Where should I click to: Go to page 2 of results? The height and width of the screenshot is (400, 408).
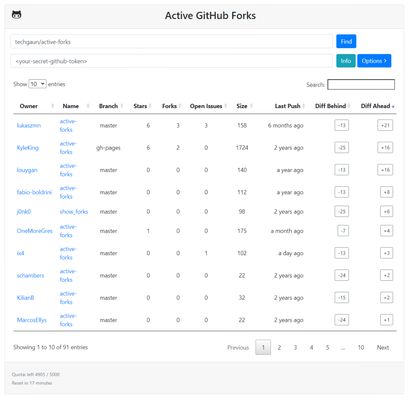[279, 347]
